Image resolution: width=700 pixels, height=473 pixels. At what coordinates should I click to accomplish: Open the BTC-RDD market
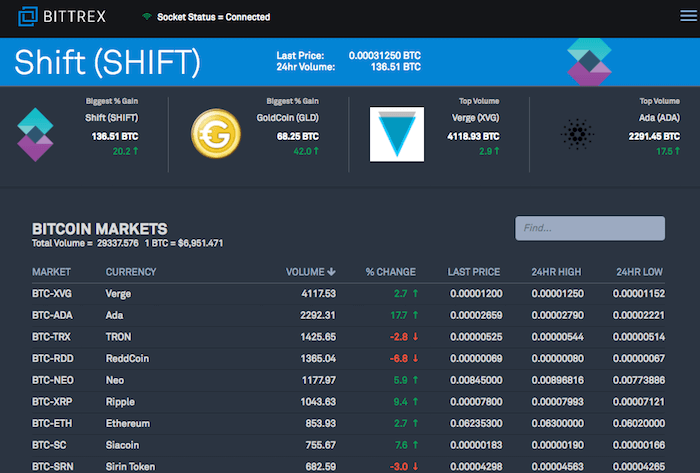tap(53, 358)
